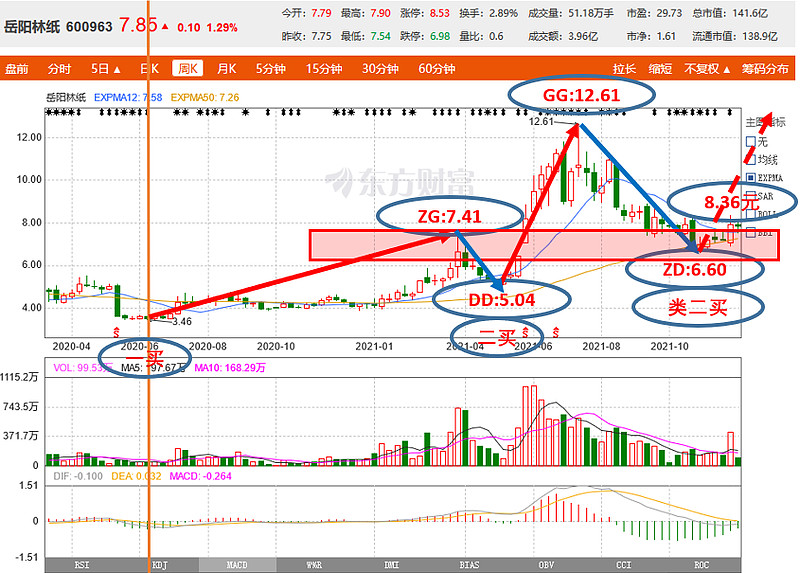Click the 2021-01 date axis label
800x573 pixels.
tap(374, 346)
